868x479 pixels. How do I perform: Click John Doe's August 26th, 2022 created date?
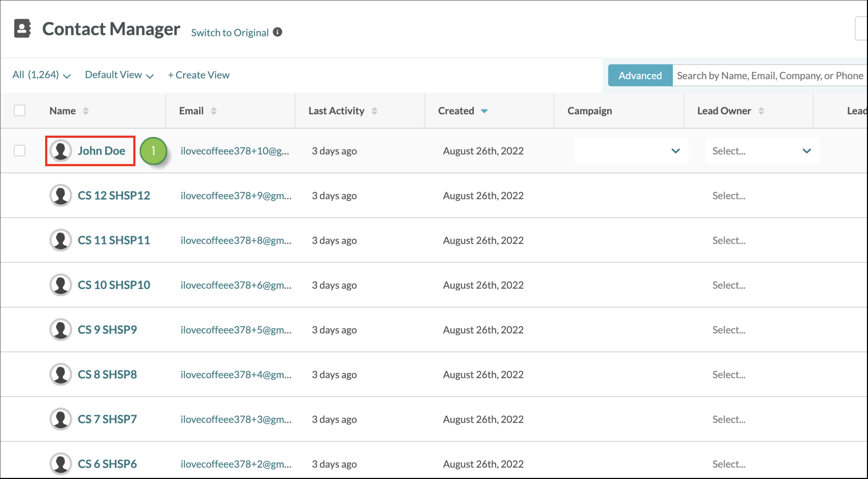click(x=483, y=151)
